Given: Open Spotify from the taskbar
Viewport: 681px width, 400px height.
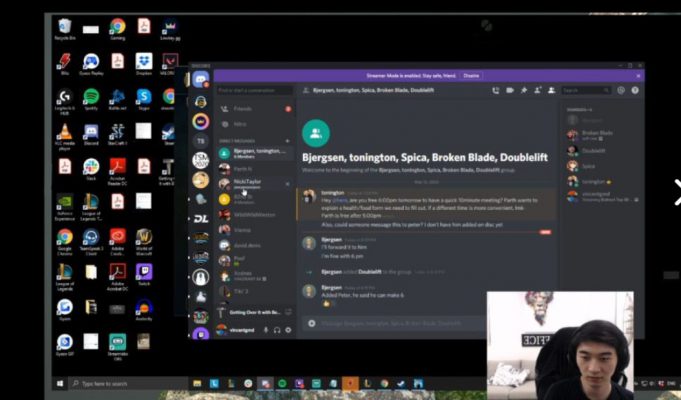Looking at the screenshot, I should [x=282, y=383].
